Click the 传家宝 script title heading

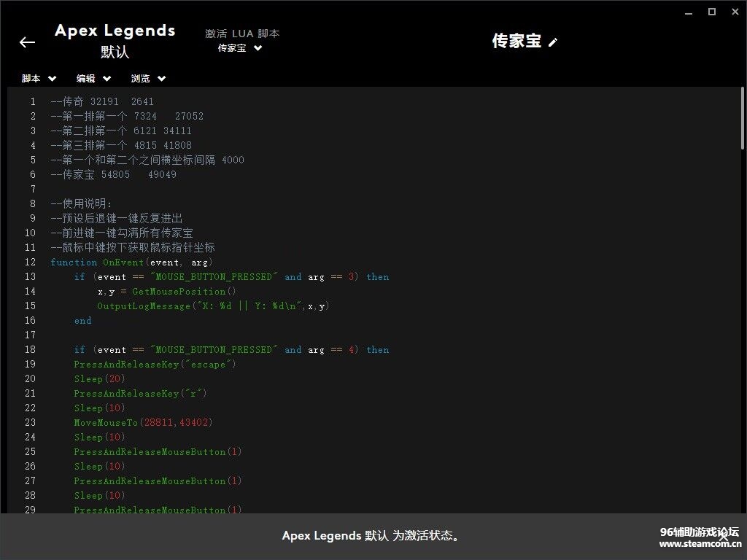coord(516,42)
